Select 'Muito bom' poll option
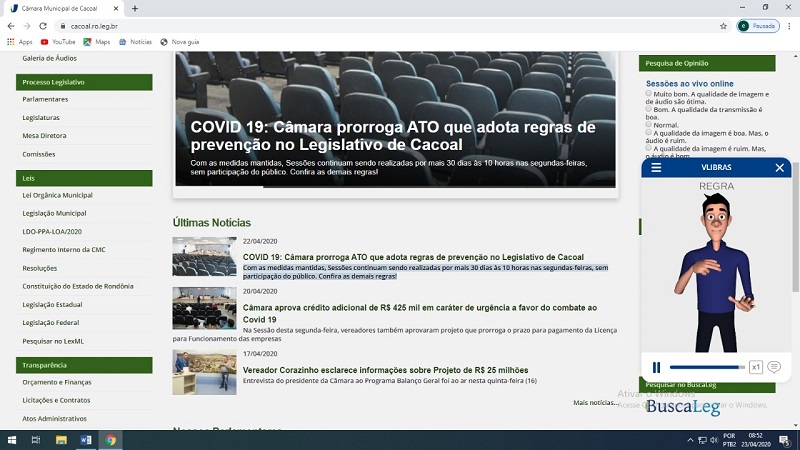This screenshot has height=450, width=800. point(648,93)
